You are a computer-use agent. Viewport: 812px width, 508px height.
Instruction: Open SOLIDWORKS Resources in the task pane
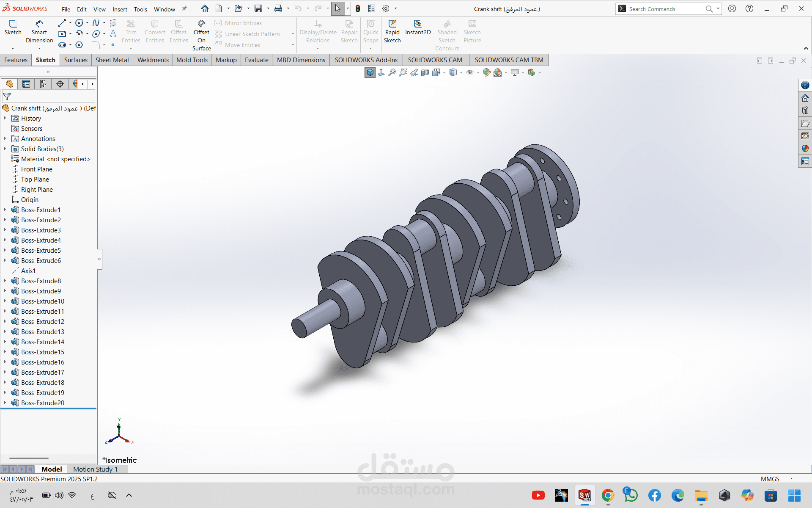[x=805, y=98]
